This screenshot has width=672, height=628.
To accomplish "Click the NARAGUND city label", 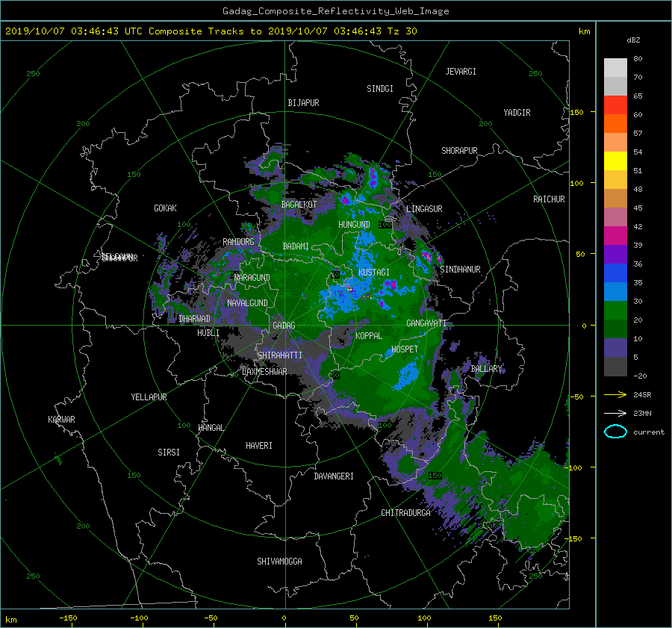I will [252, 278].
